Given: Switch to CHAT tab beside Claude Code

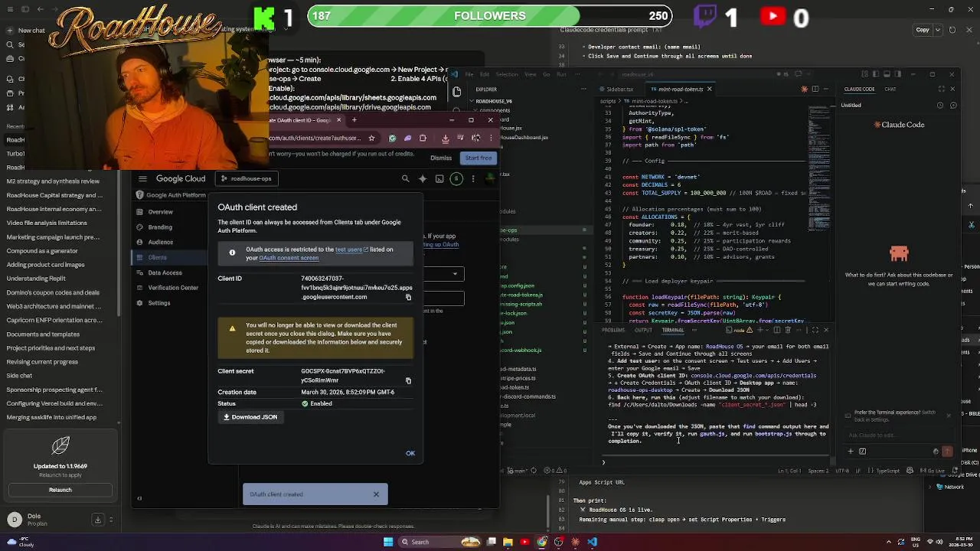Looking at the screenshot, I should 890,89.
